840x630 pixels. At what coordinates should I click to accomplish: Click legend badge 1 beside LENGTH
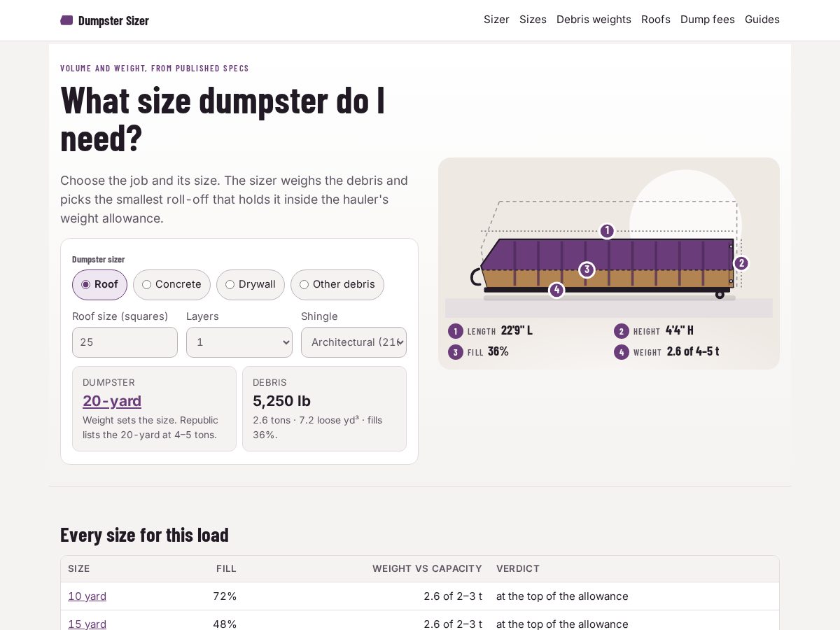point(456,331)
